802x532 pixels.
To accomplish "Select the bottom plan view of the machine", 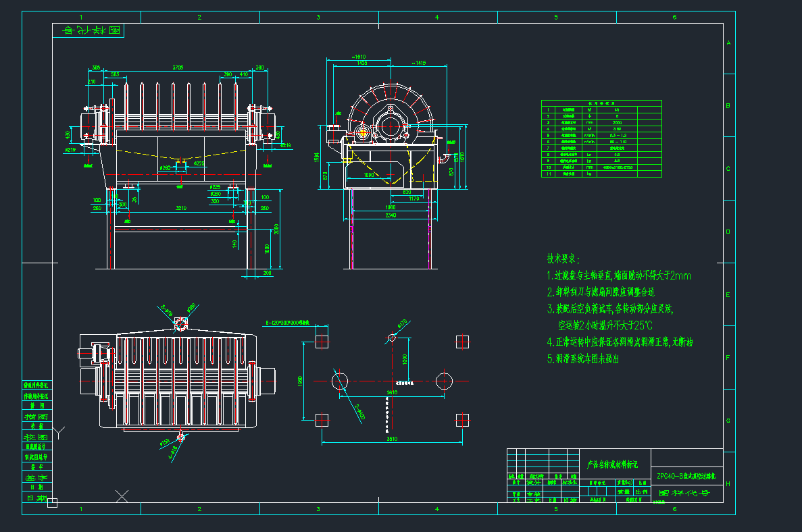I will point(179,381).
